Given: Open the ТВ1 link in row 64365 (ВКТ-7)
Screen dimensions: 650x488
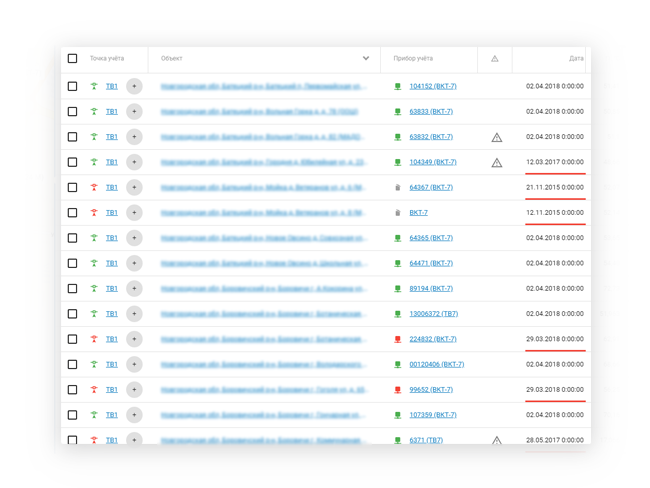Looking at the screenshot, I should (x=112, y=238).
